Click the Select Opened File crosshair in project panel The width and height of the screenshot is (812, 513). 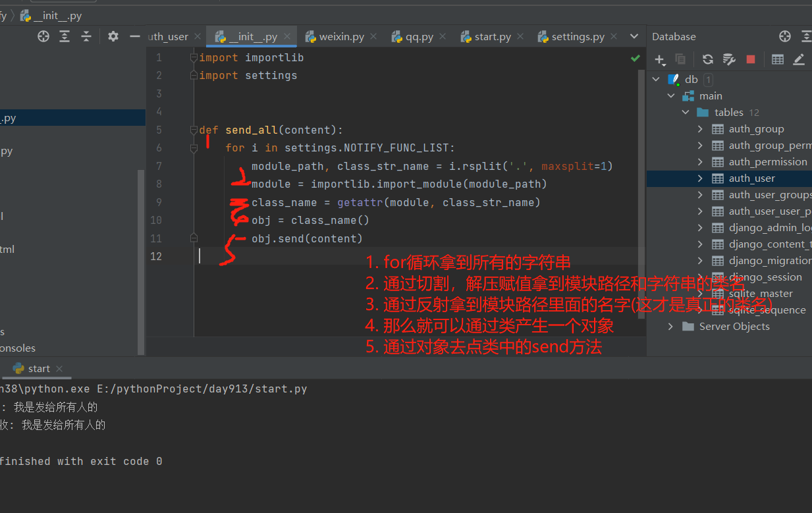point(43,37)
